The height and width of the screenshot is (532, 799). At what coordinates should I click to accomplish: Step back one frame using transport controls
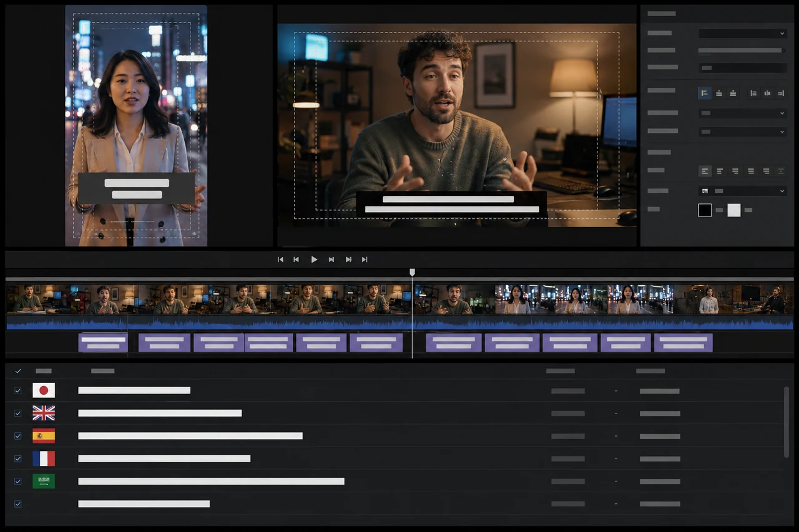click(297, 259)
